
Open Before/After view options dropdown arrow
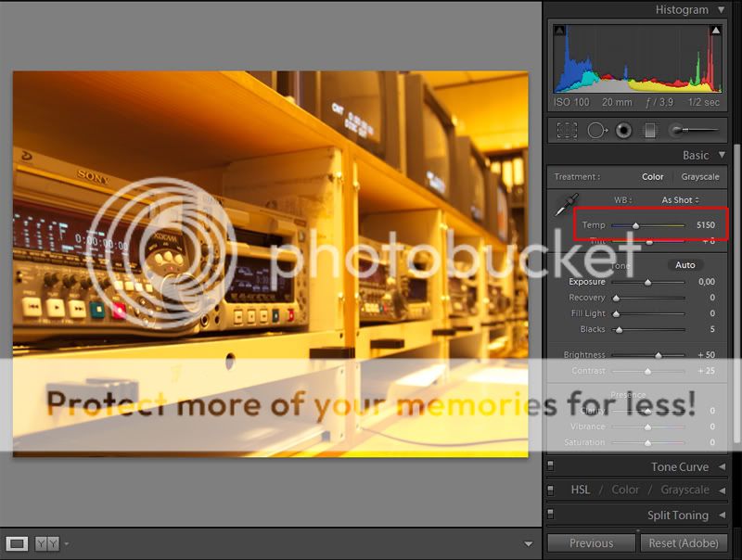pyautogui.click(x=66, y=544)
